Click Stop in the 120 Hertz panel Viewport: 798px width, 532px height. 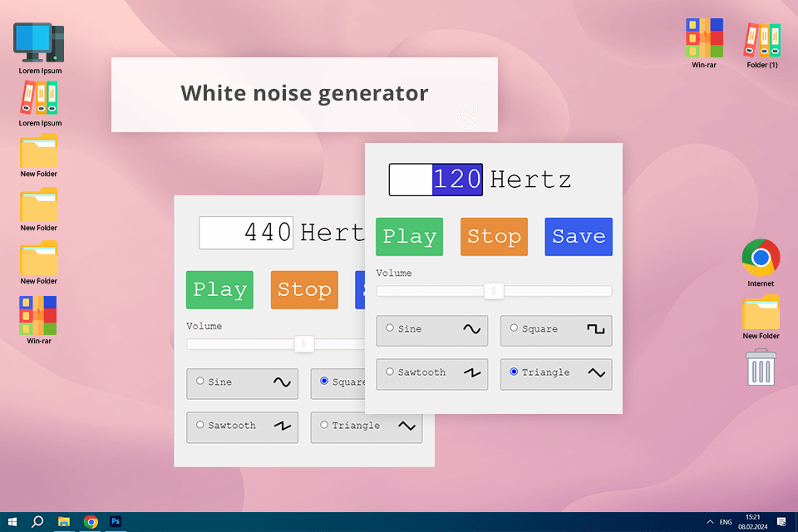[x=494, y=237]
